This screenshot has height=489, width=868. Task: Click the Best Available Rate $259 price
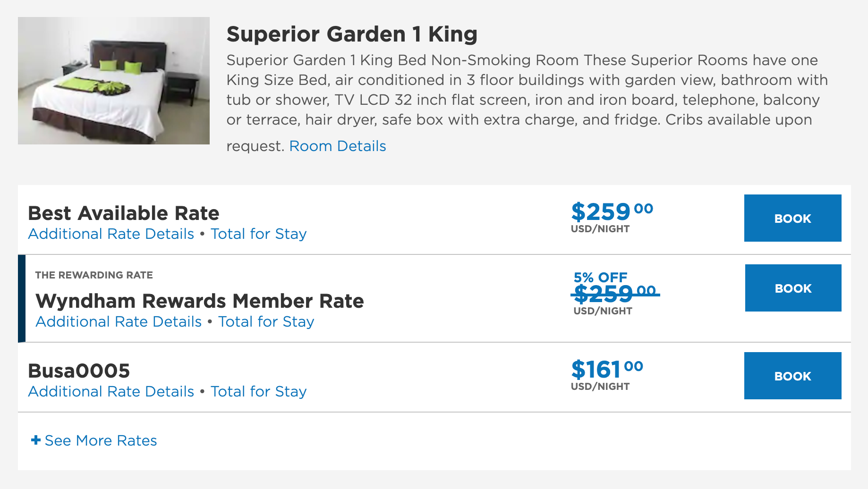click(612, 212)
